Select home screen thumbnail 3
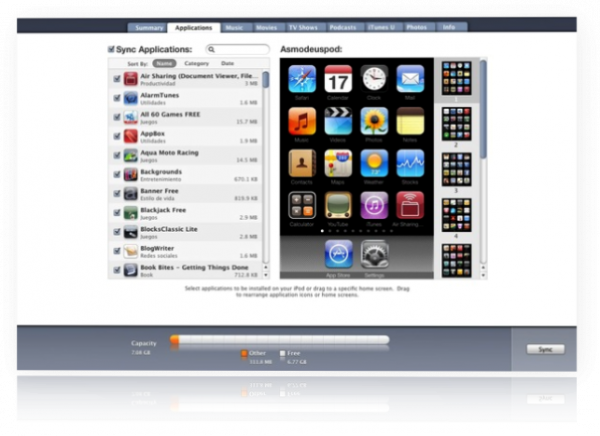 click(x=457, y=169)
